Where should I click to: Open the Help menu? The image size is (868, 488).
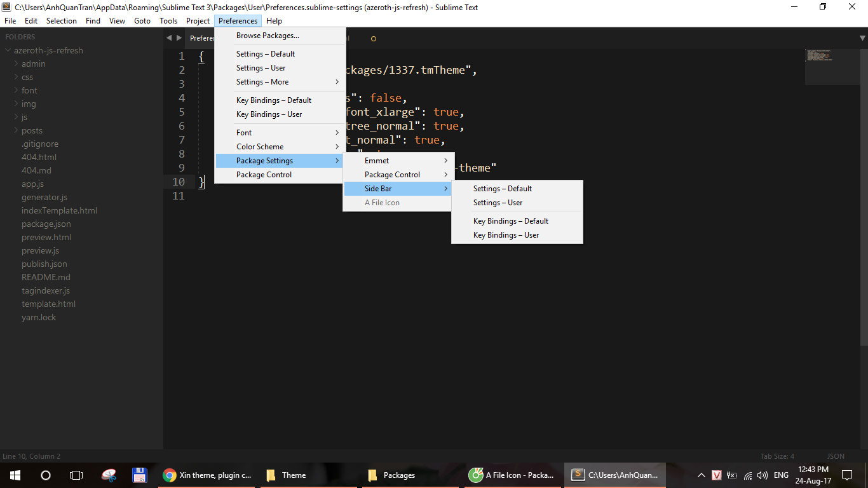point(275,21)
